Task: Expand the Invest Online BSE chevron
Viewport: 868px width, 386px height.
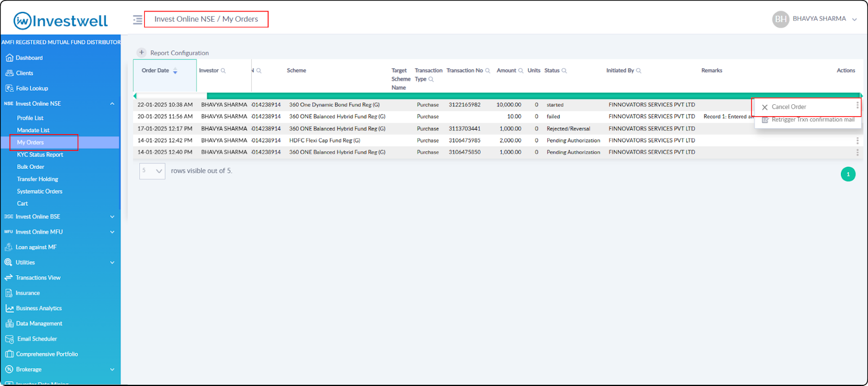Action: pos(112,217)
